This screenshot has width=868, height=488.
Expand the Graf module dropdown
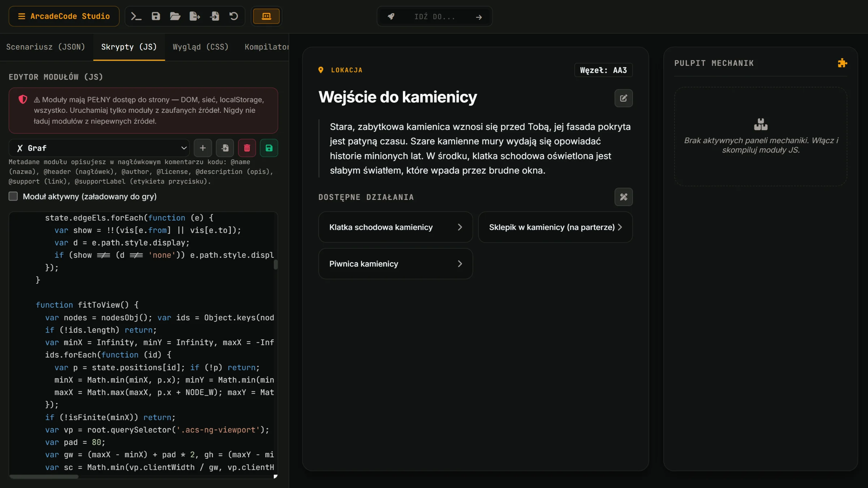click(x=99, y=148)
